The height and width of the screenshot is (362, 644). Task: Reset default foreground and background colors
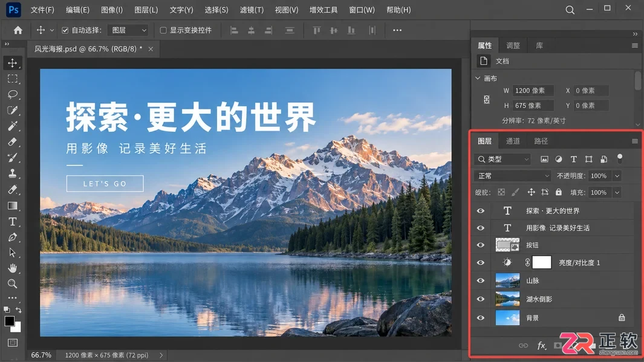(7, 310)
